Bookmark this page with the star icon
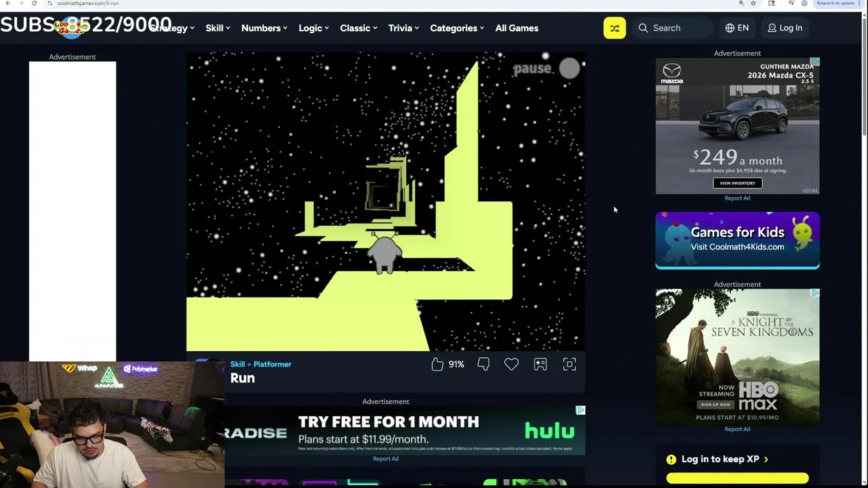The image size is (868, 488). point(753,3)
